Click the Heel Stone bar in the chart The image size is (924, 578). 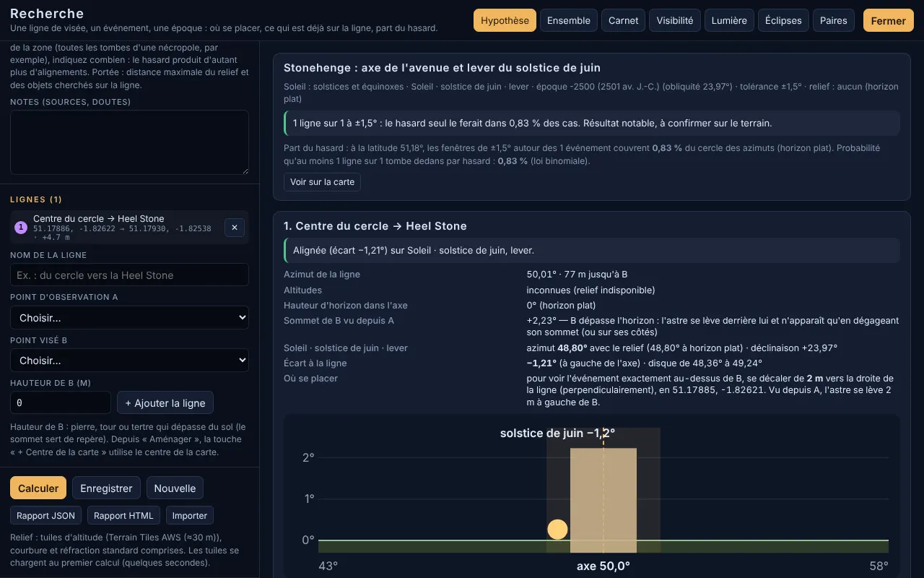pyautogui.click(x=603, y=500)
